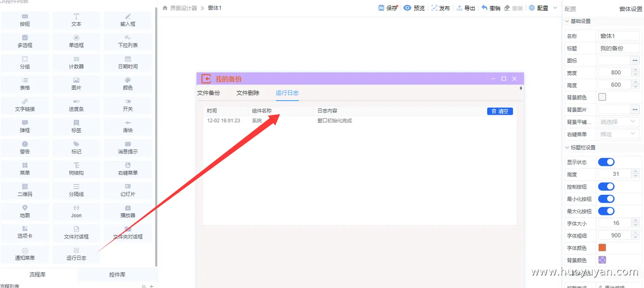
Task: Select the 表格 table control
Action: pos(25,84)
